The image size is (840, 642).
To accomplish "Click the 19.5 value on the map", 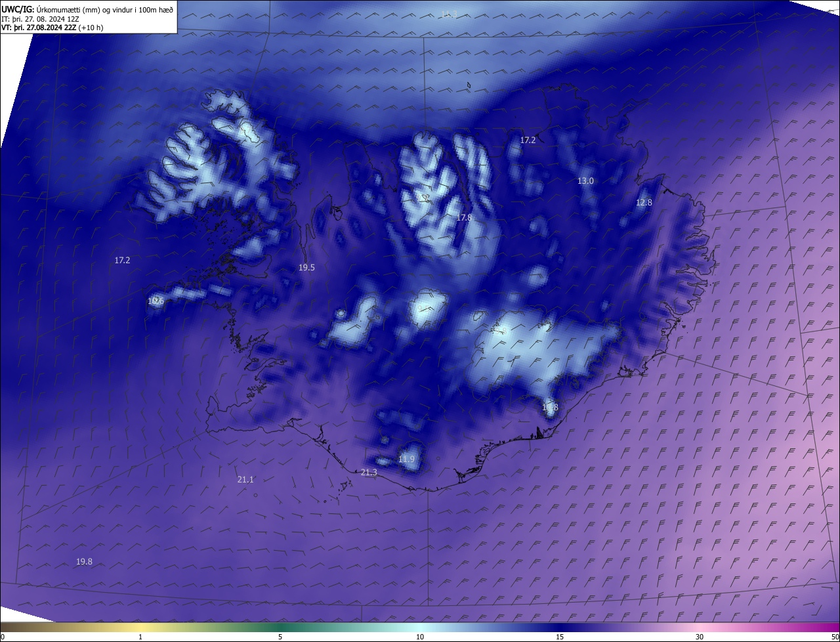I will click(306, 268).
